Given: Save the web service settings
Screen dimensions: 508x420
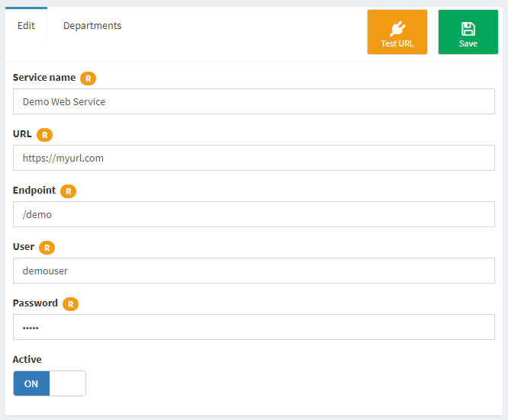Looking at the screenshot, I should pyautogui.click(x=468, y=32).
